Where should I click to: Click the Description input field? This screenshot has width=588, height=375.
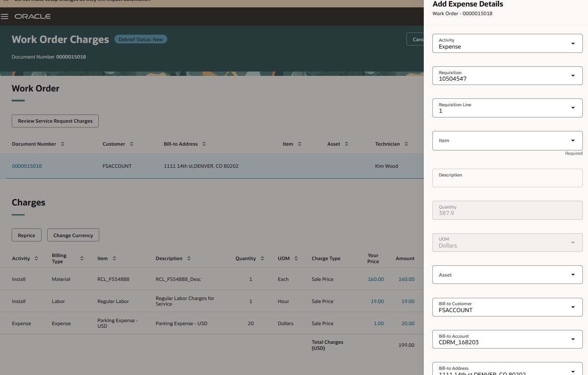[x=507, y=179]
